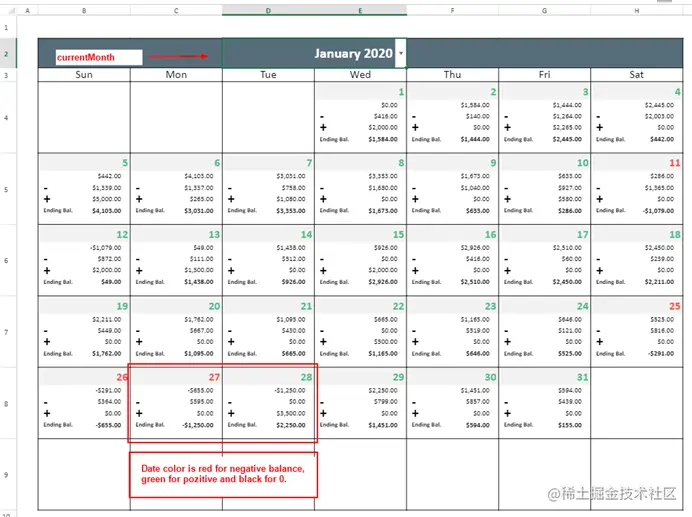Click day 31 ending balance $155.00
692x517 pixels.
point(570,425)
